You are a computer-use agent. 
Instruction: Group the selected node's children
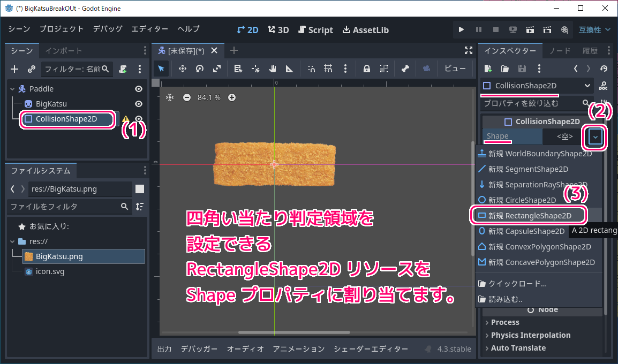point(384,69)
